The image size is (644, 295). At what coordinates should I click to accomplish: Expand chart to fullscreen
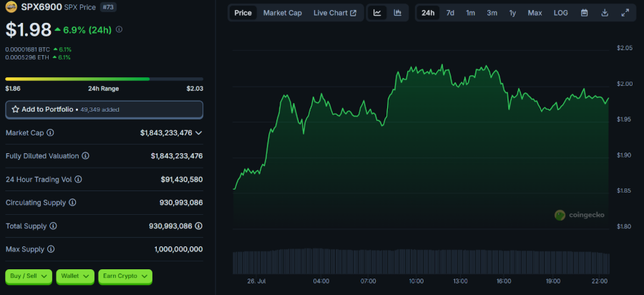[x=625, y=13]
